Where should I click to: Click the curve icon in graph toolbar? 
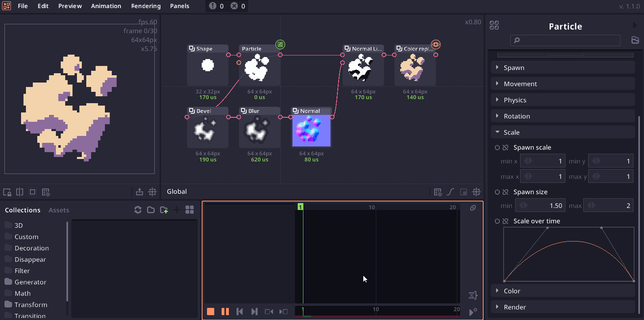[x=450, y=192]
